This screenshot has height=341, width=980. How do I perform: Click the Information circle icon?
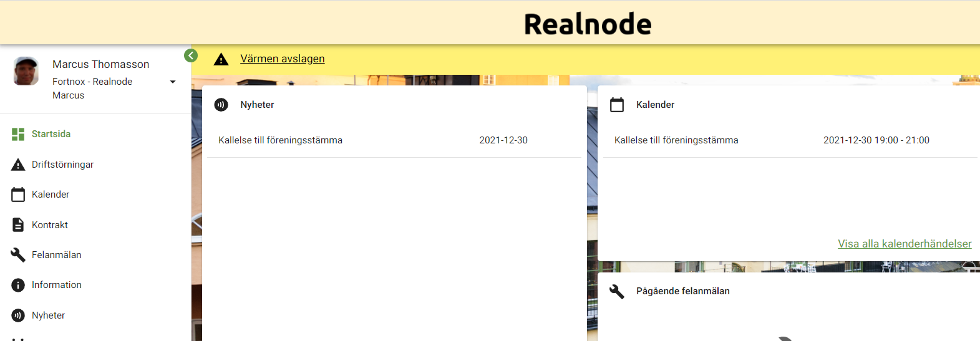pos(18,285)
